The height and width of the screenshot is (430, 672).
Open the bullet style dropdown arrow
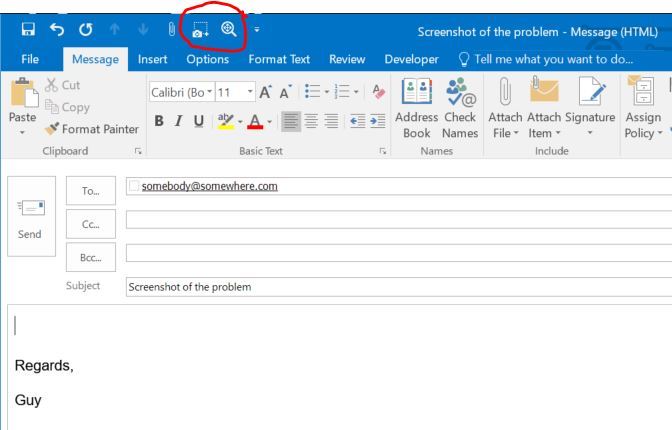click(327, 92)
